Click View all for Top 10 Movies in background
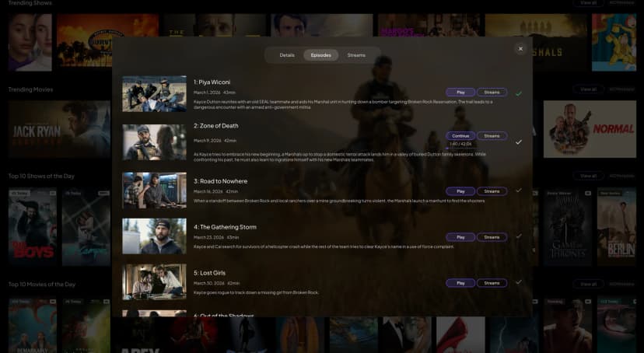The image size is (644, 353). click(588, 284)
